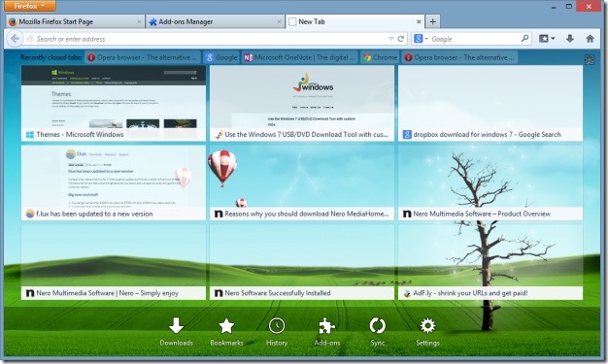Screen dimensions: 608x364
Task: Open the Firefox application menu button
Action: (x=30, y=6)
